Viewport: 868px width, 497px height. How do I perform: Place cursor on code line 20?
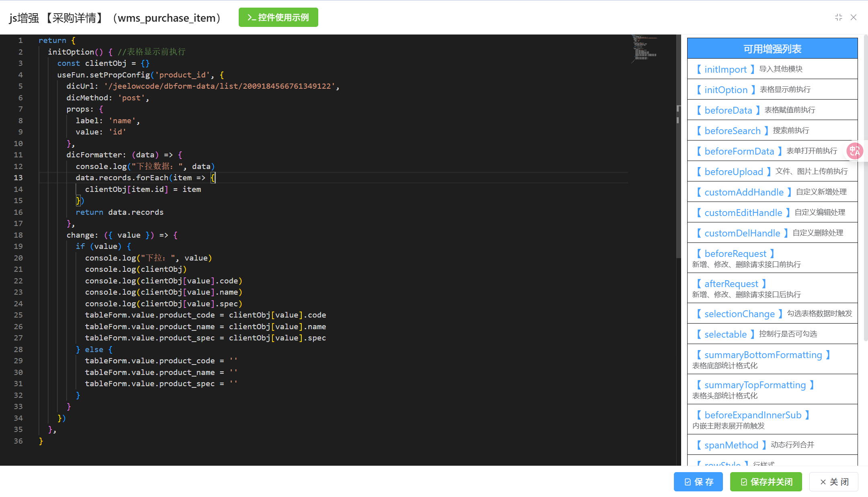[148, 258]
